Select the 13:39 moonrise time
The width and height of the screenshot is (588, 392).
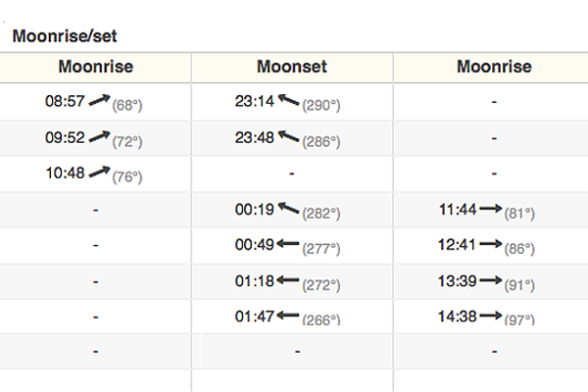[x=457, y=281]
